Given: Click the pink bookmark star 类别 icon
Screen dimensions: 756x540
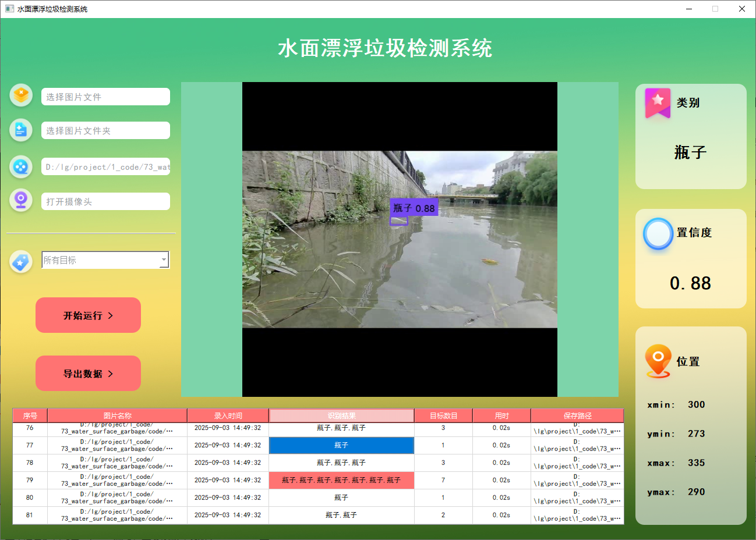Looking at the screenshot, I should click(x=658, y=103).
